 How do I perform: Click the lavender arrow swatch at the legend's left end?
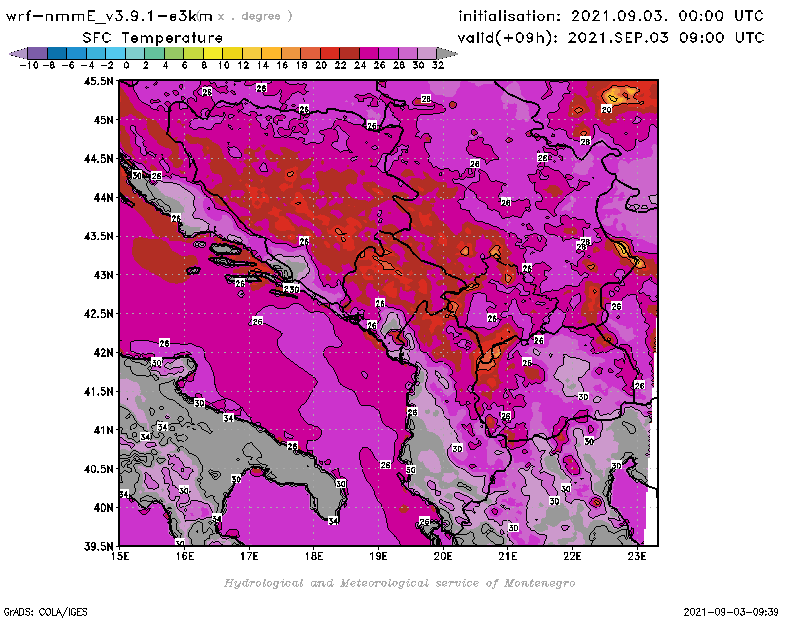pyautogui.click(x=18, y=53)
